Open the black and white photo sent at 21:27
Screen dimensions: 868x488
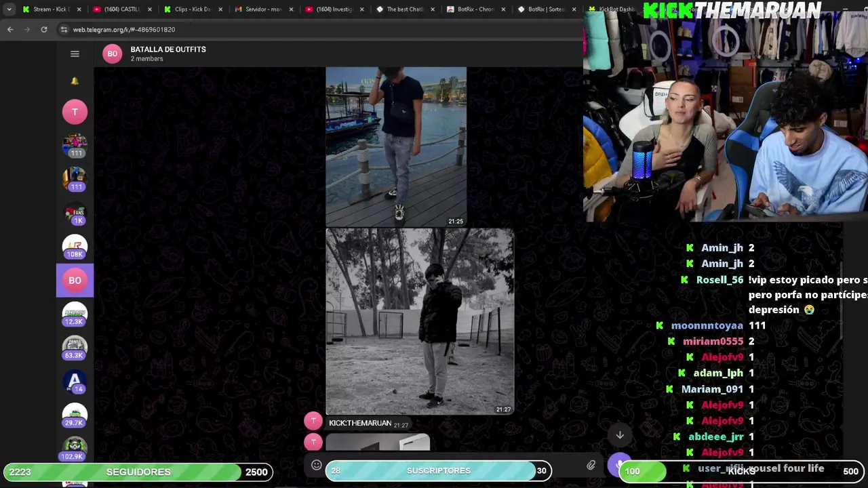(420, 321)
